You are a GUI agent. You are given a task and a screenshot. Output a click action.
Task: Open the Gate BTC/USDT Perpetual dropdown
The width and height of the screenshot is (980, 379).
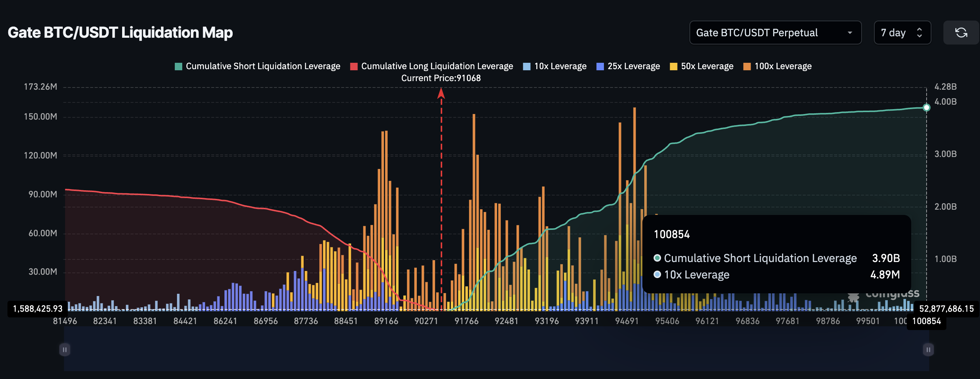pos(775,33)
